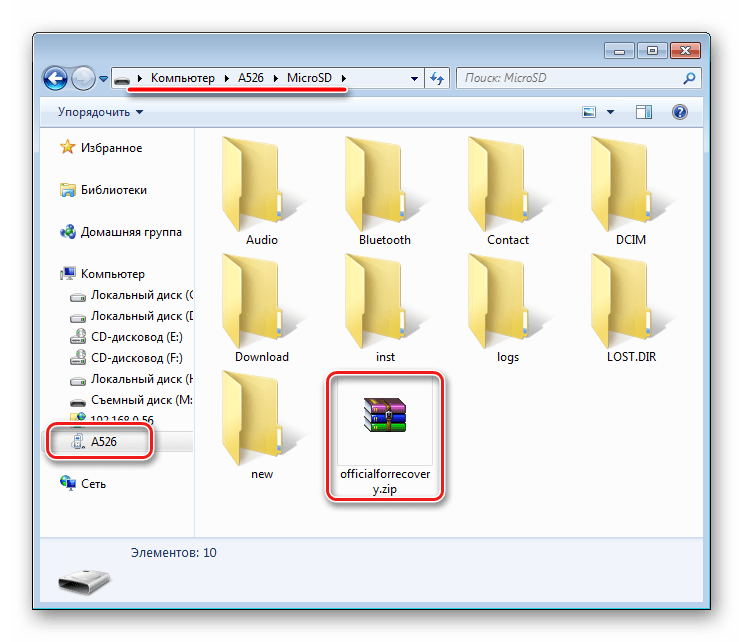Click the search magnifier icon
Image resolution: width=743 pixels, height=642 pixels.
pyautogui.click(x=689, y=78)
